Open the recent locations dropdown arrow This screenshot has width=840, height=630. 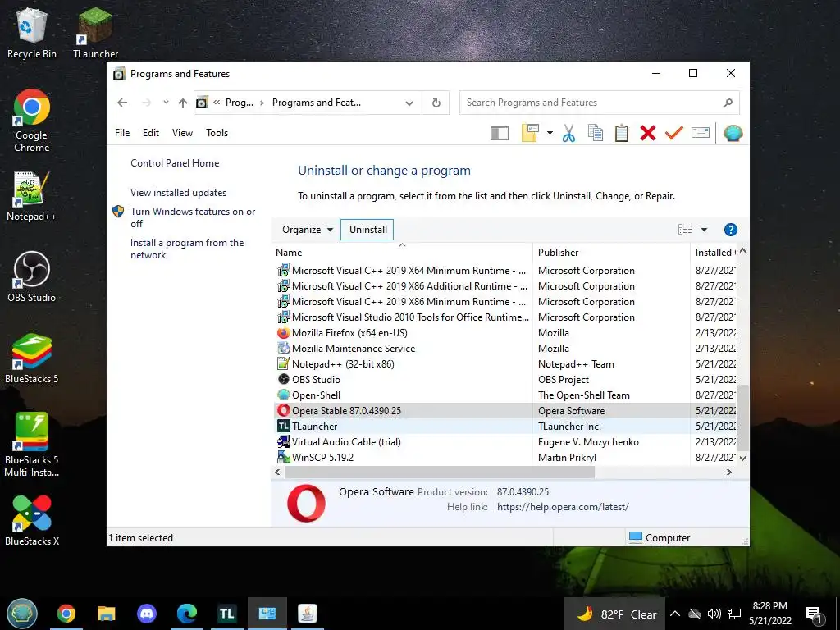coord(166,103)
